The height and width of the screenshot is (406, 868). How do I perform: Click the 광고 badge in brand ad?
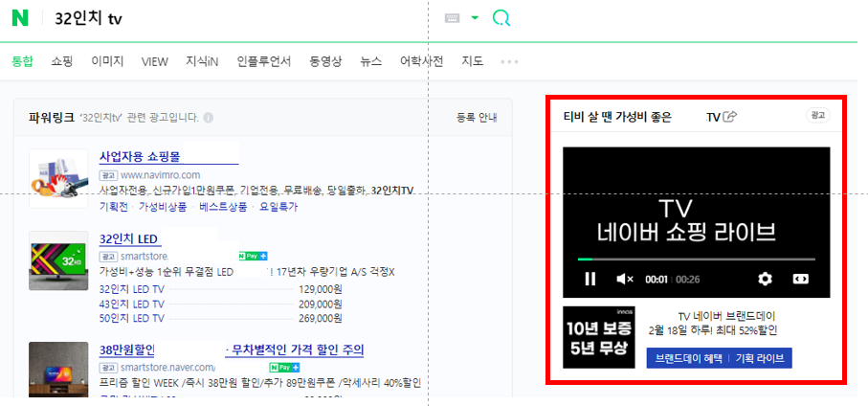[x=817, y=115]
